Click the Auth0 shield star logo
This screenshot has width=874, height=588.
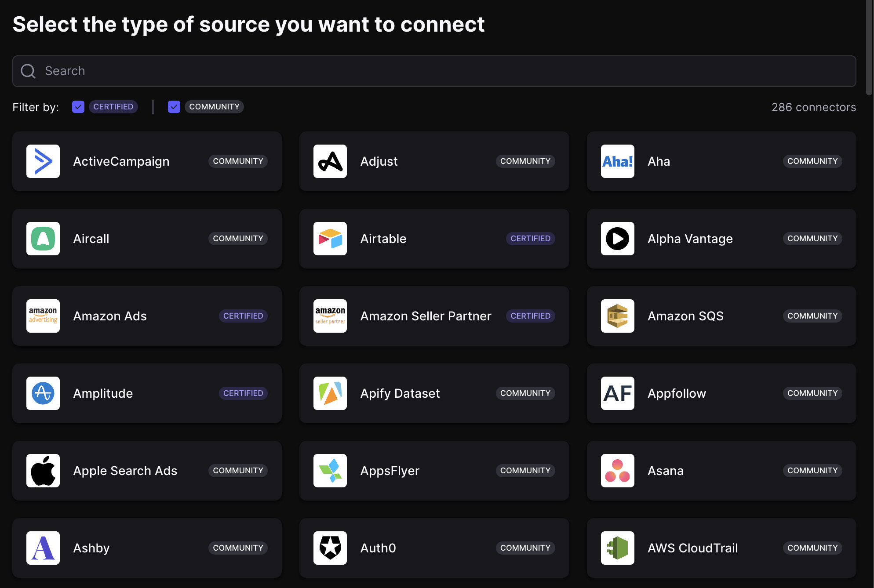[330, 548]
